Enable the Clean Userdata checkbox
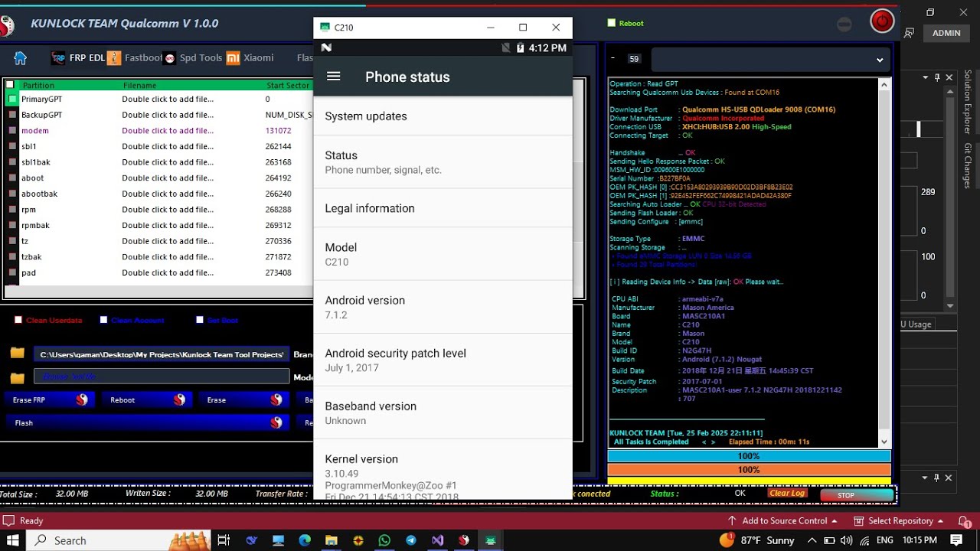The height and width of the screenshot is (551, 980). pyautogui.click(x=18, y=320)
